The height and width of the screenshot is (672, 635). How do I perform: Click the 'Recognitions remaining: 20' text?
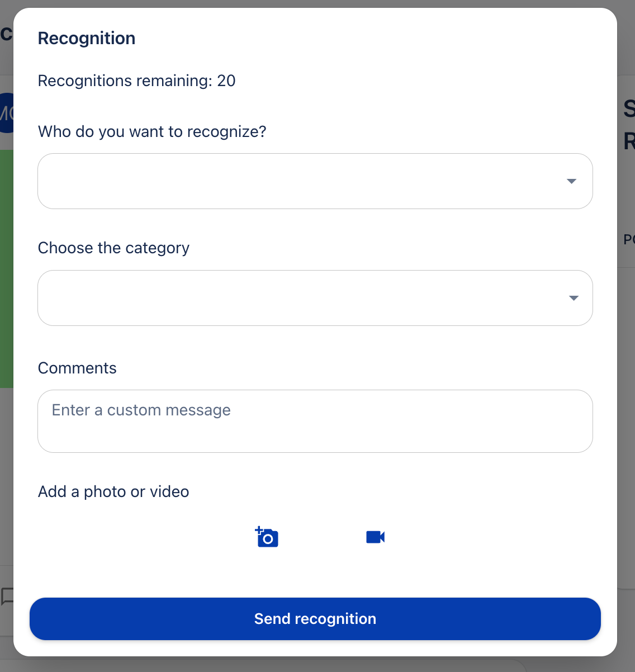click(136, 81)
